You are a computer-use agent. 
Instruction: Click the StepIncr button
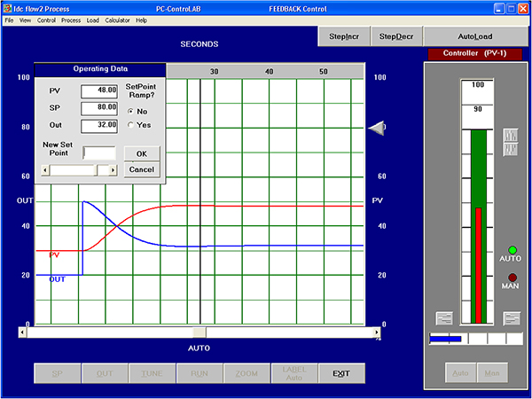pos(344,36)
